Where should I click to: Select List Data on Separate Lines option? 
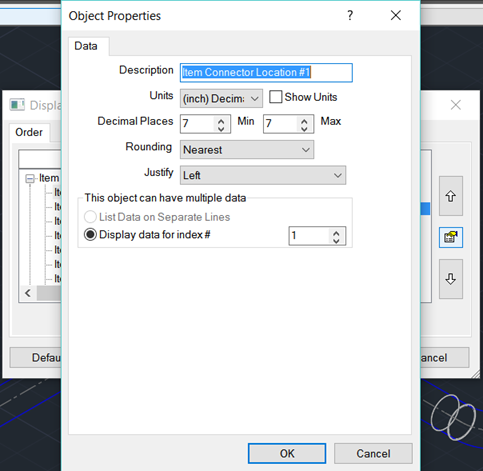[x=90, y=217]
